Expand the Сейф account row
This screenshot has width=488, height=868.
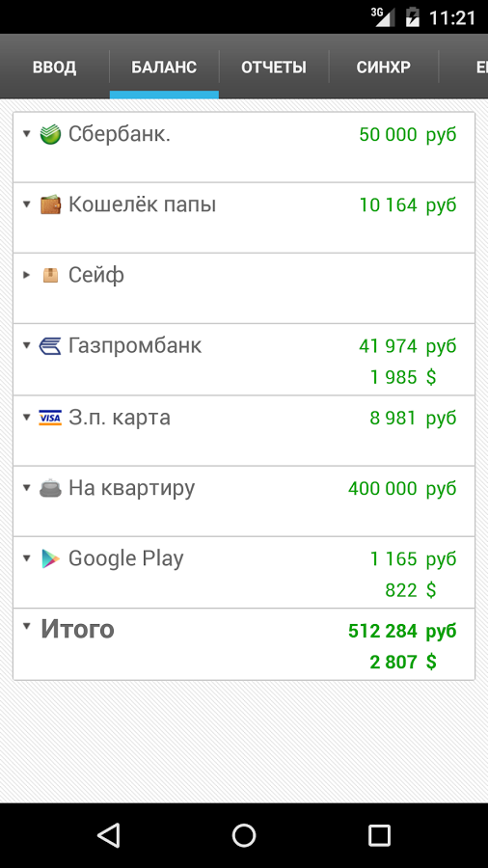(x=26, y=275)
